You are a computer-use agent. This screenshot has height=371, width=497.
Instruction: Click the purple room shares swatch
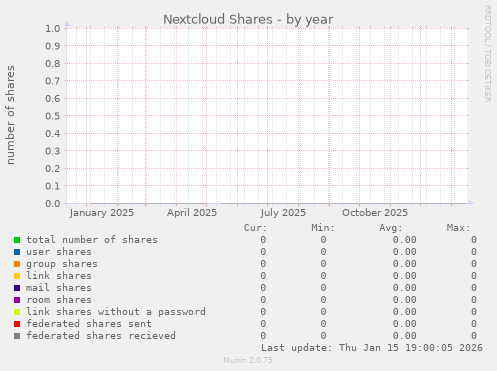point(17,300)
